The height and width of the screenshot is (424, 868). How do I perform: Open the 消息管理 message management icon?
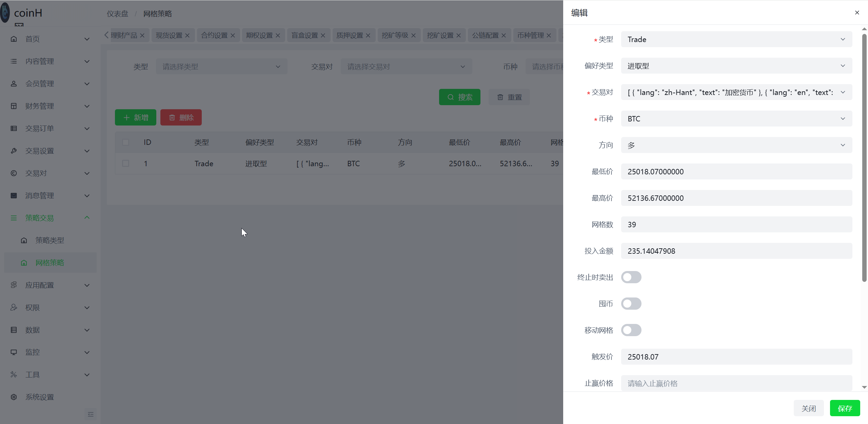14,195
